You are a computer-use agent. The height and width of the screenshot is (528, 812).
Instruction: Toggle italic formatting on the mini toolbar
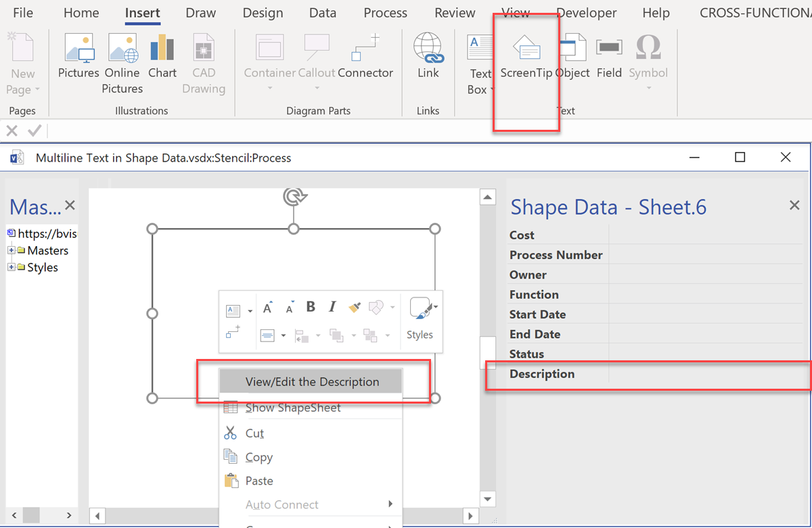point(332,306)
